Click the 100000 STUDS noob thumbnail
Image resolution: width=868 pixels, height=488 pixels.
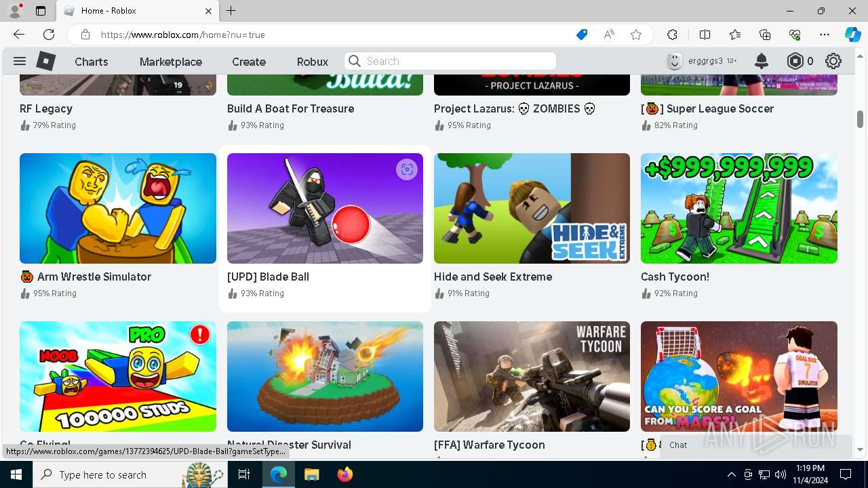click(x=118, y=376)
